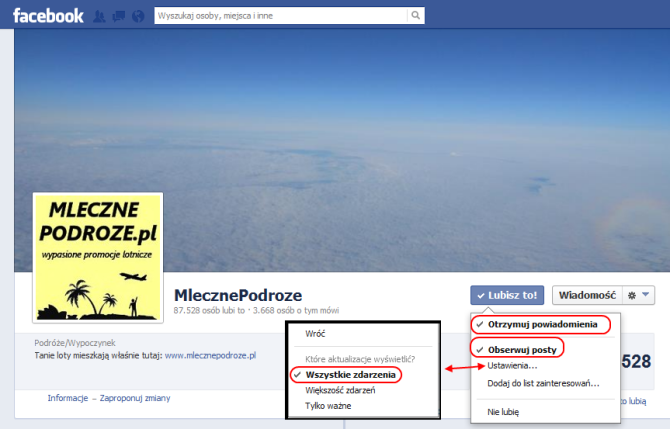Go back with the Wróć menu item
Screen dimensions: 670x429
(316, 333)
